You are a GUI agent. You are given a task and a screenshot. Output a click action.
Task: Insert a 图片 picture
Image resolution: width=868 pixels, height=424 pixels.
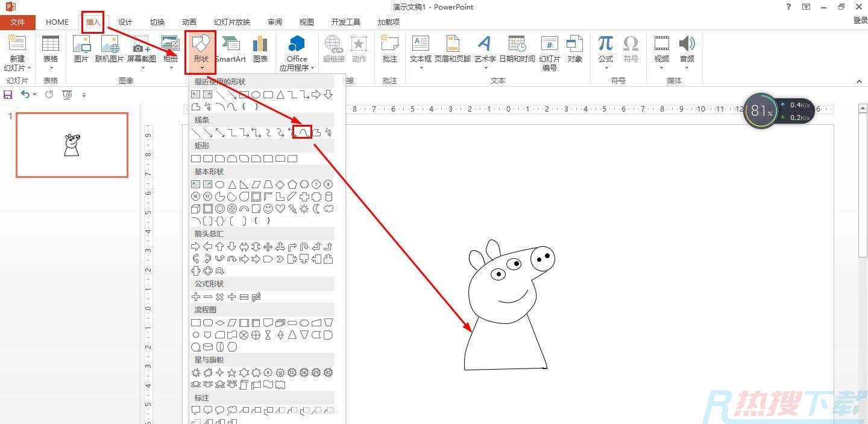pos(81,49)
